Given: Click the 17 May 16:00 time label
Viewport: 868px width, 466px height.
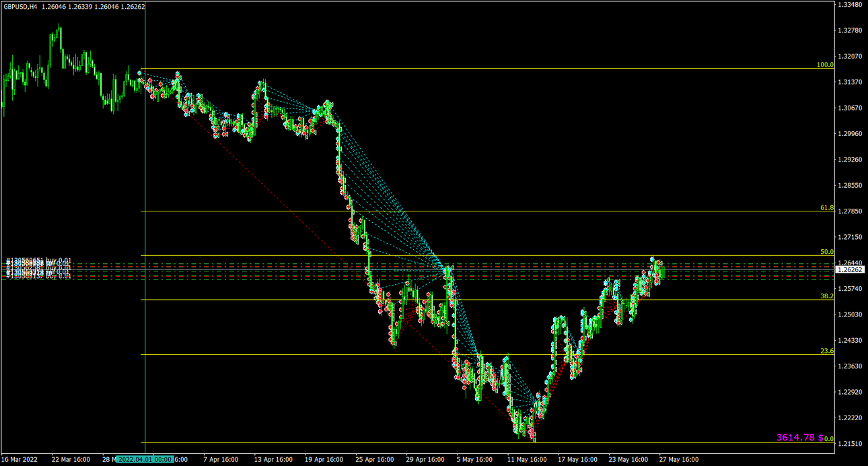Looking at the screenshot, I should pyautogui.click(x=578, y=459).
